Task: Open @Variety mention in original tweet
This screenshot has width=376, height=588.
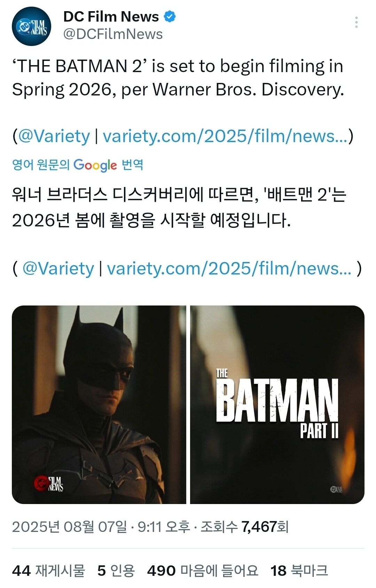Action: [54, 136]
